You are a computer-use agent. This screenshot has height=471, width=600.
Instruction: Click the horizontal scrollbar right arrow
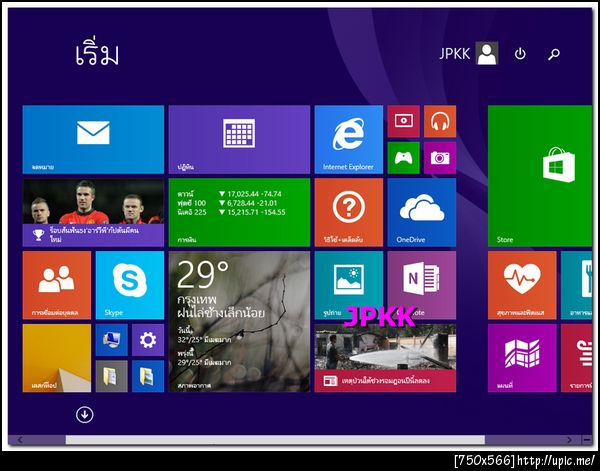569,440
